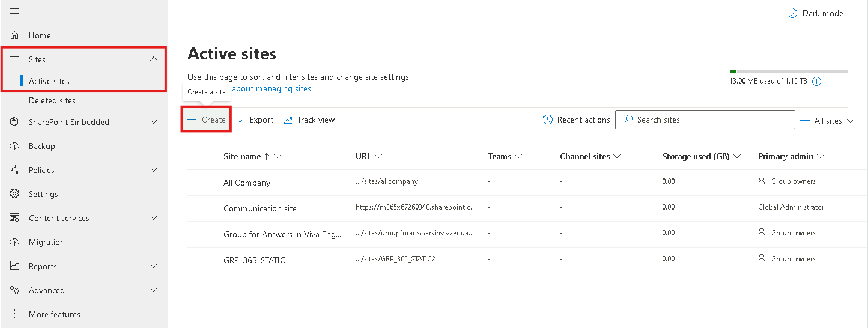This screenshot has height=328, width=868.
Task: Click Global Administrator primary admin cell
Action: pyautogui.click(x=791, y=207)
